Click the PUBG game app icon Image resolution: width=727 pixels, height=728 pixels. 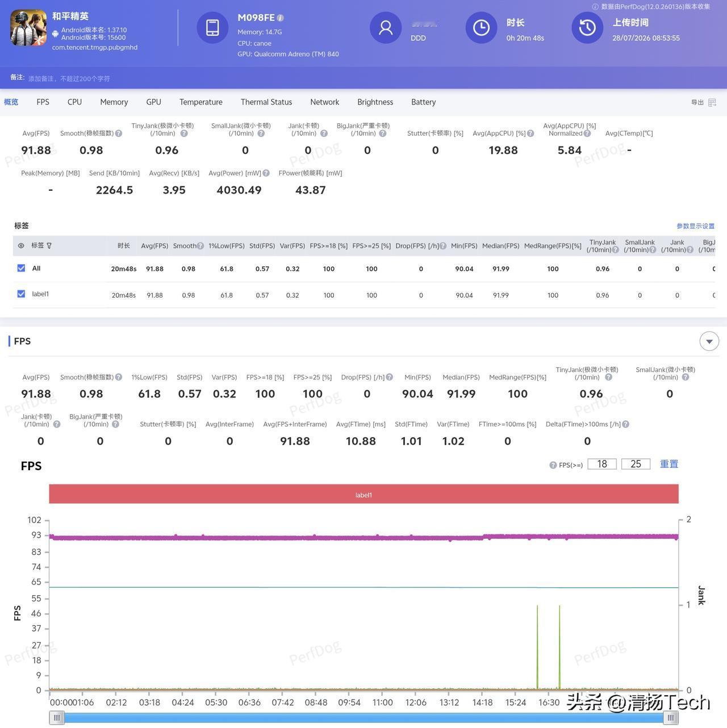pos(28,27)
